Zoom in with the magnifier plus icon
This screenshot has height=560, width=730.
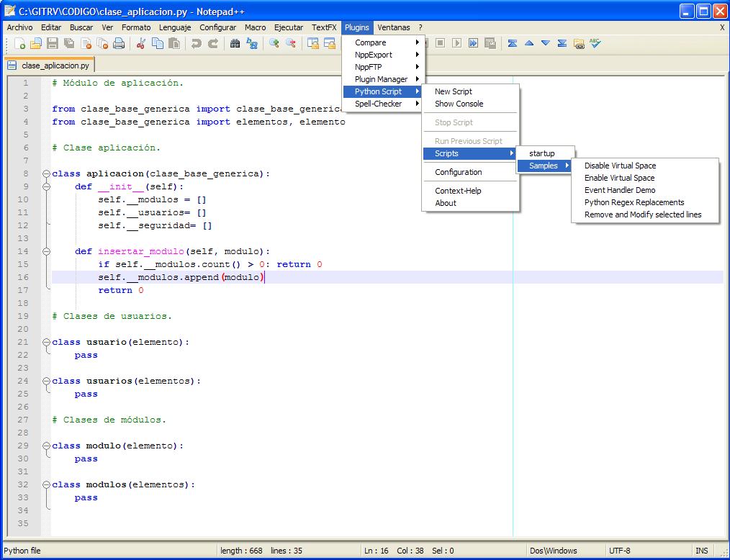pyautogui.click(x=274, y=44)
